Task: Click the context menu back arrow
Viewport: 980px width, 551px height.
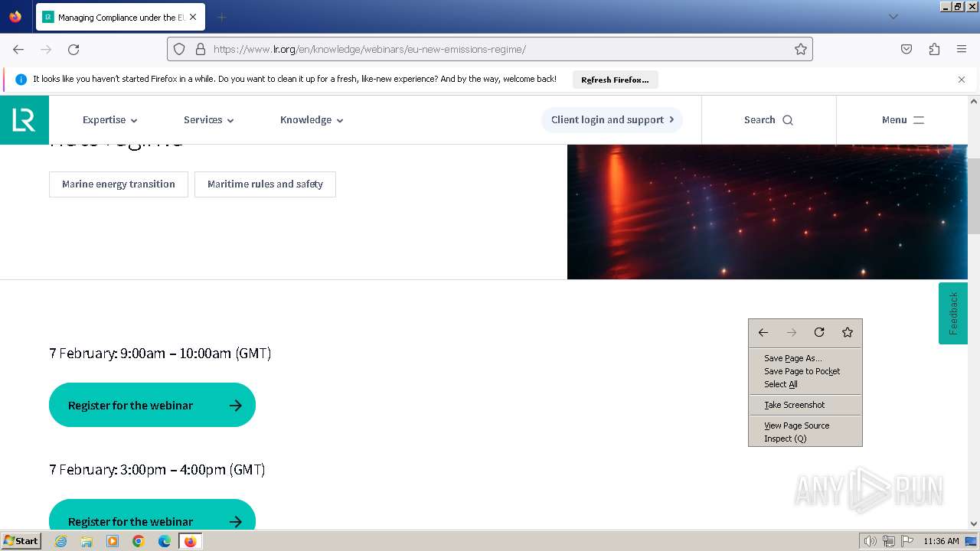Action: click(763, 332)
